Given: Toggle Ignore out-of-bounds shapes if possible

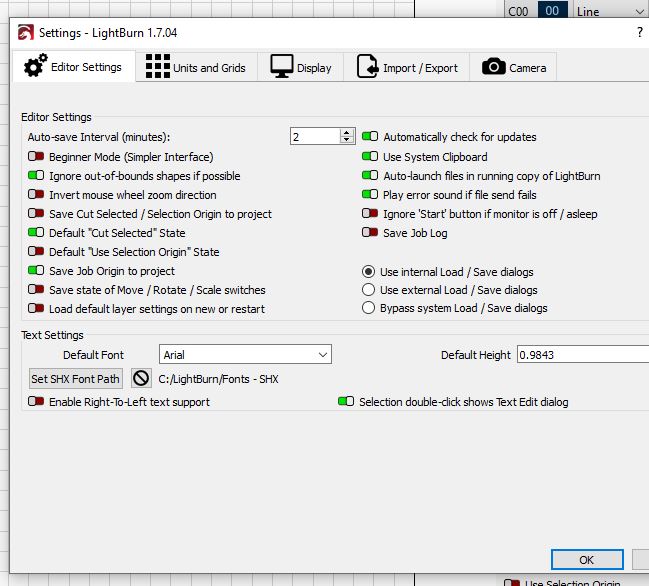Looking at the screenshot, I should (x=36, y=175).
